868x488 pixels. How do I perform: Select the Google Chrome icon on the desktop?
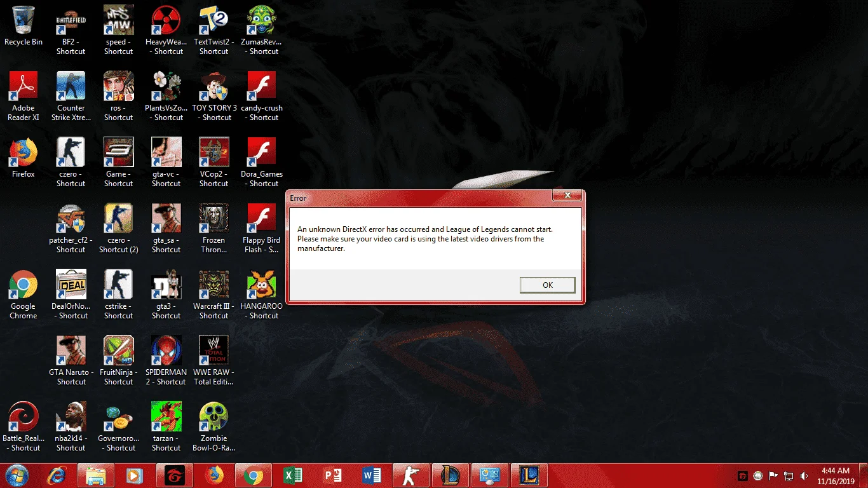pos(24,295)
